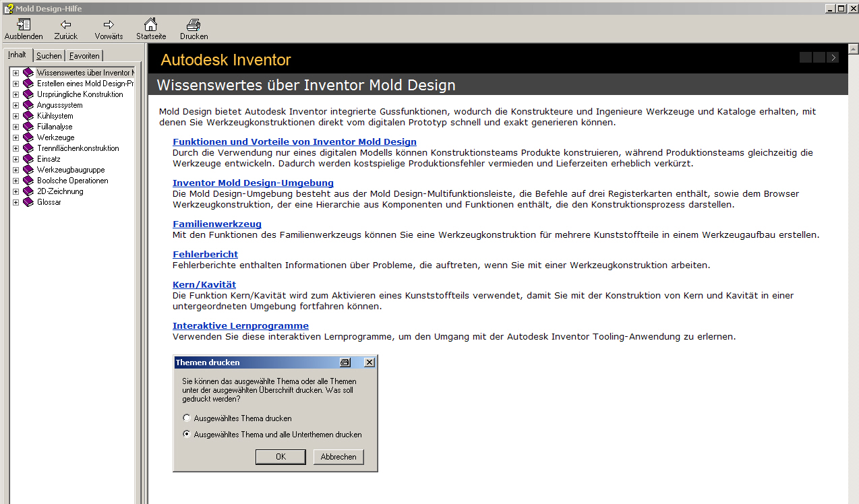The width and height of the screenshot is (859, 504).
Task: Select the Werkzeugbaugruppe topic text
Action: coord(71,170)
